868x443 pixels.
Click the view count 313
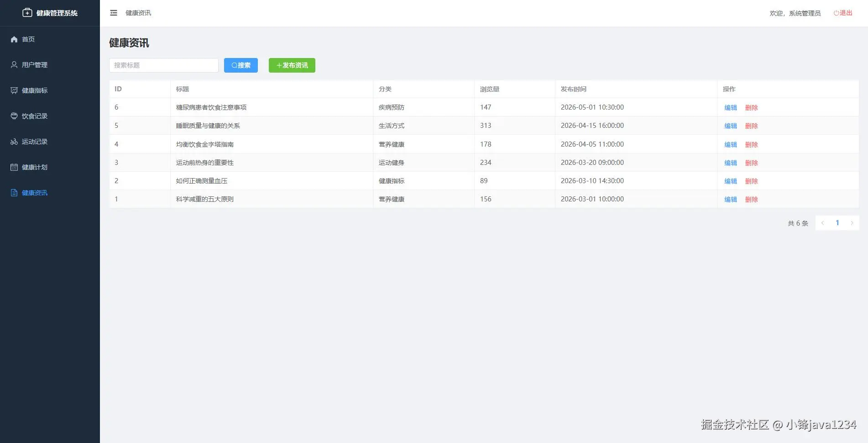tap(486, 126)
